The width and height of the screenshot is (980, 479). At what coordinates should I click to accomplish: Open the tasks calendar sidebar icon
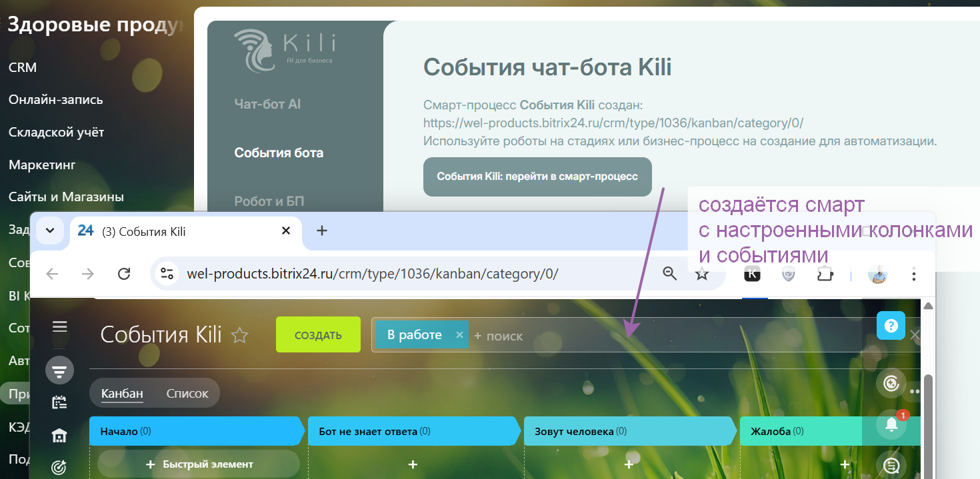tap(59, 402)
